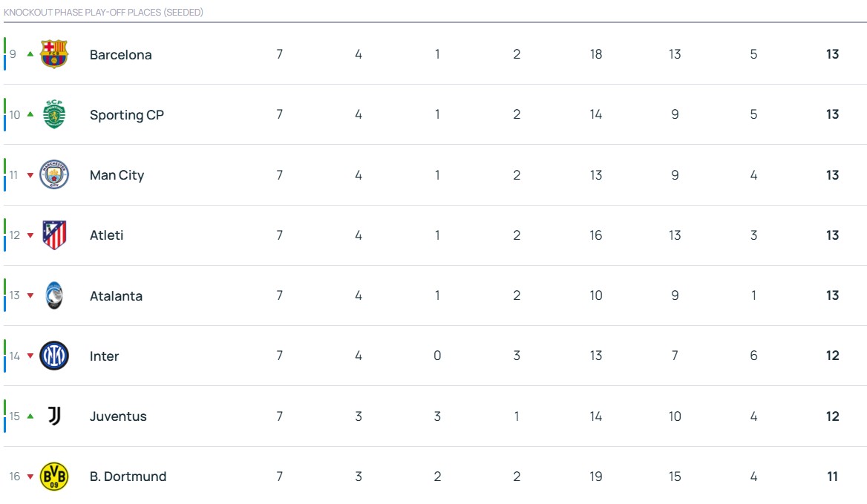Click the Atalanta club crest
This screenshot has width=867, height=504.
click(x=54, y=295)
